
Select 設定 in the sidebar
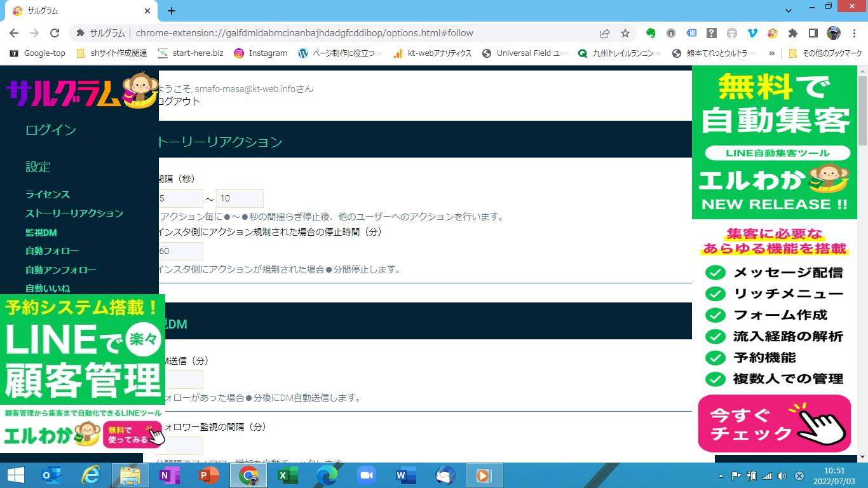pos(38,167)
